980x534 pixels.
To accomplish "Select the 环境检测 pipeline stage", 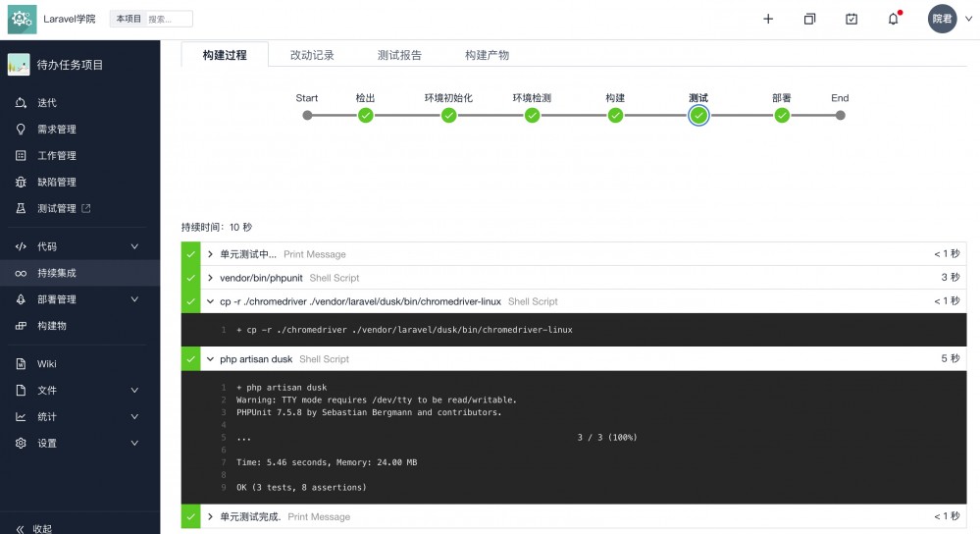I will (x=532, y=115).
